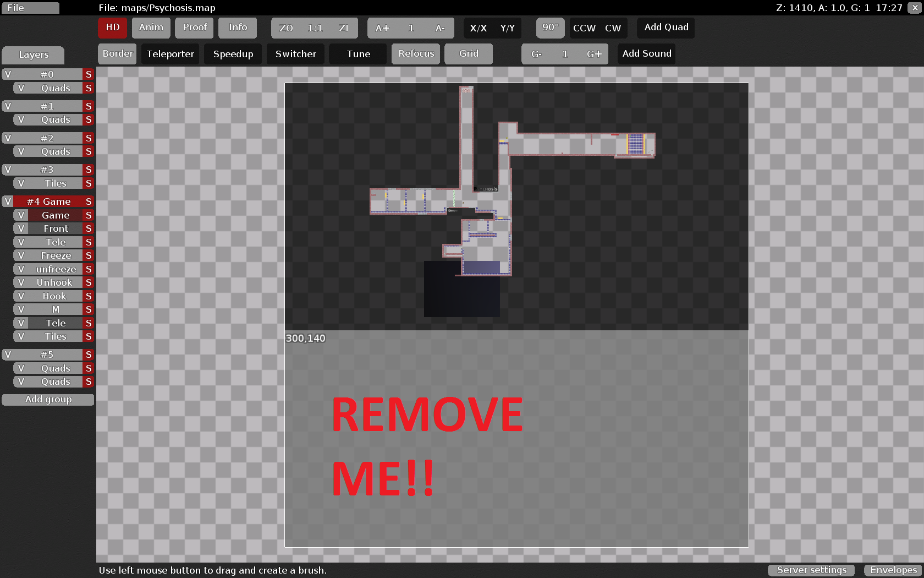Rotate brush clockwise with CW
The image size is (924, 578).
[x=613, y=28]
